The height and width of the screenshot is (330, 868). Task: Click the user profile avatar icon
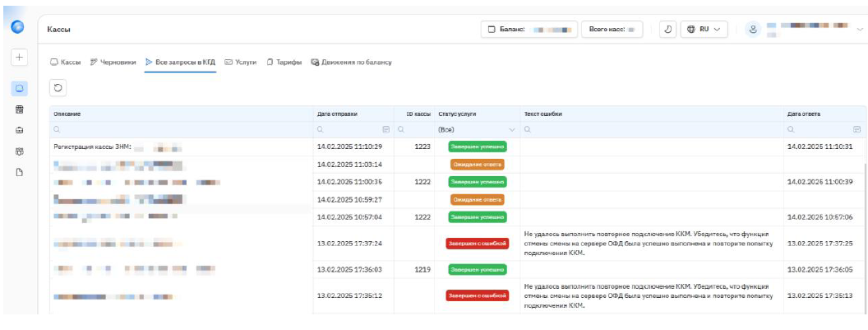pos(751,30)
